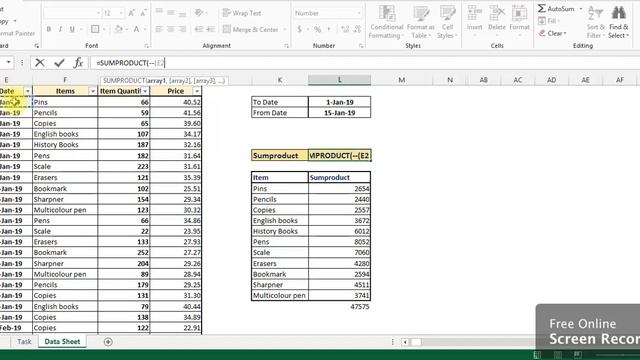
Task: Select the History Books value 6012
Action: 340,231
